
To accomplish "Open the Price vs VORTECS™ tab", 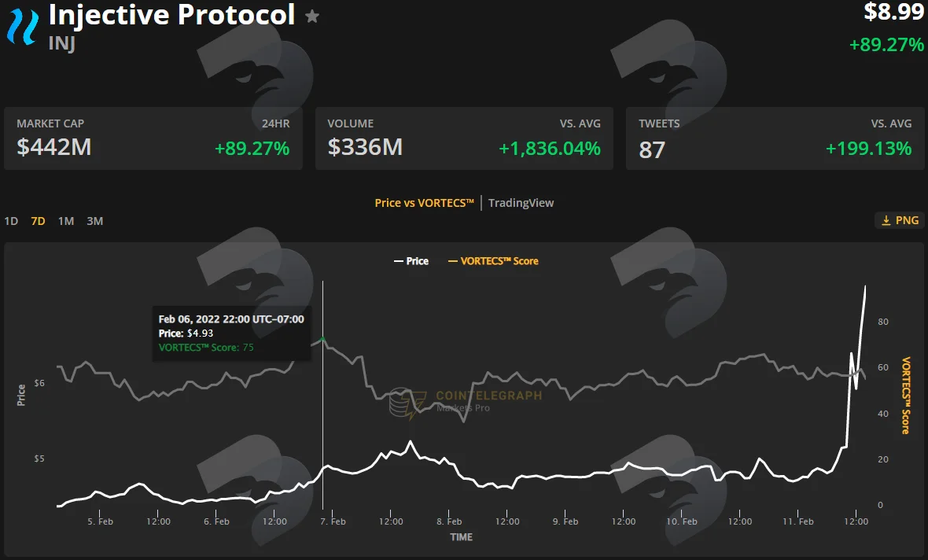I will [425, 202].
